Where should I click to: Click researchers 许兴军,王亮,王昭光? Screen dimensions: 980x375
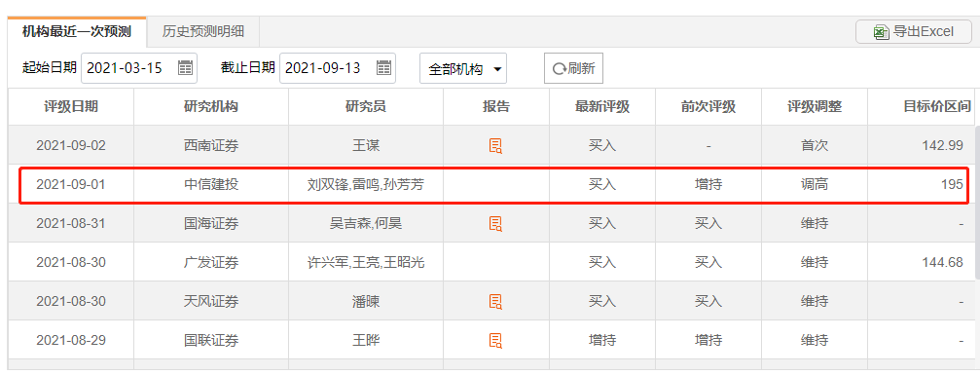click(x=366, y=262)
